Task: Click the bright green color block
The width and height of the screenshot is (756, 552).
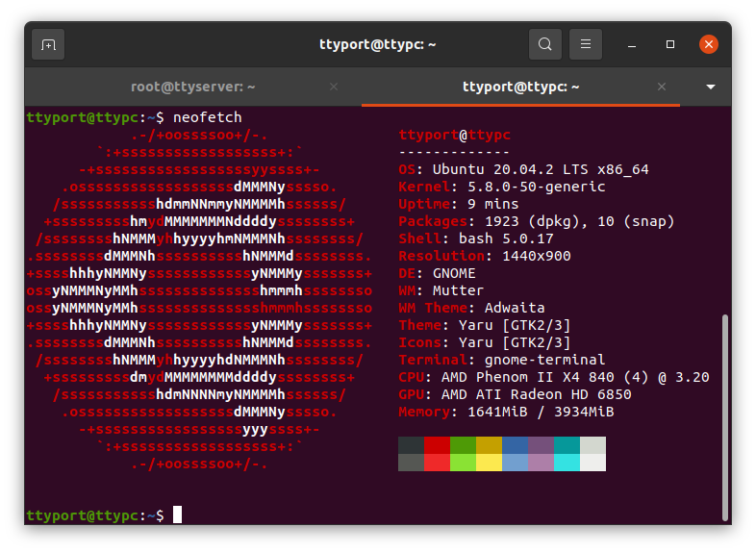Action: coord(464,463)
